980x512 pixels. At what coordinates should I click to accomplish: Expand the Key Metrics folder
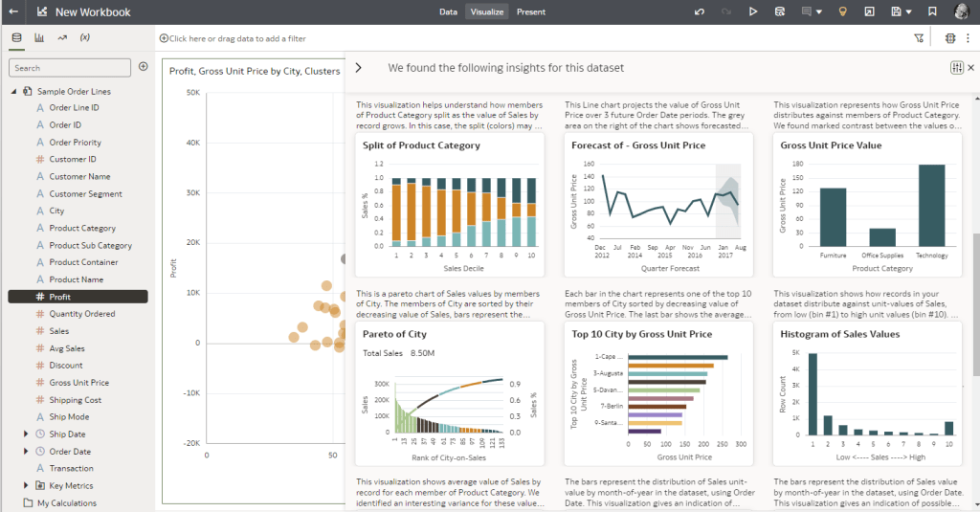coord(27,485)
